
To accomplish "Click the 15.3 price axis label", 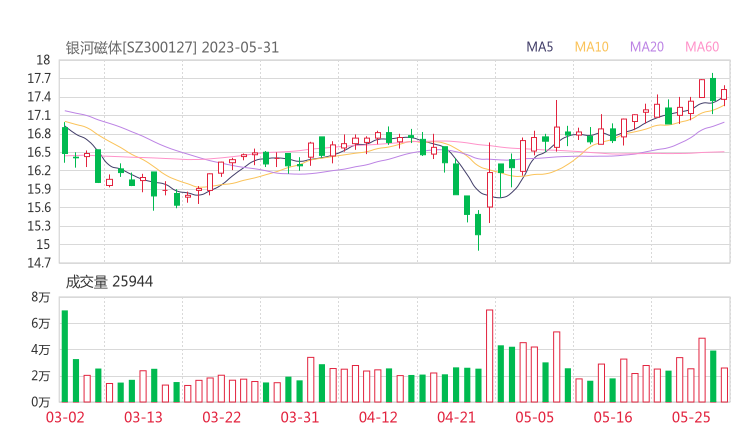I will (39, 226).
